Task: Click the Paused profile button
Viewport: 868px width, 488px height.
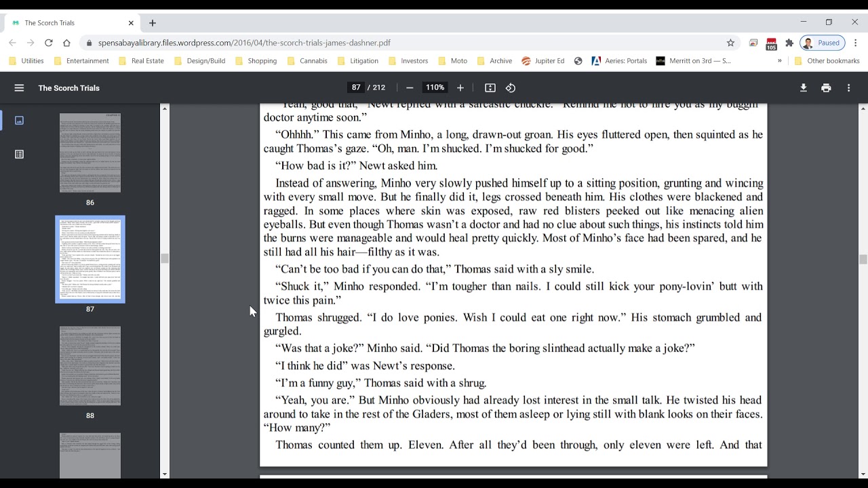Action: tap(823, 43)
